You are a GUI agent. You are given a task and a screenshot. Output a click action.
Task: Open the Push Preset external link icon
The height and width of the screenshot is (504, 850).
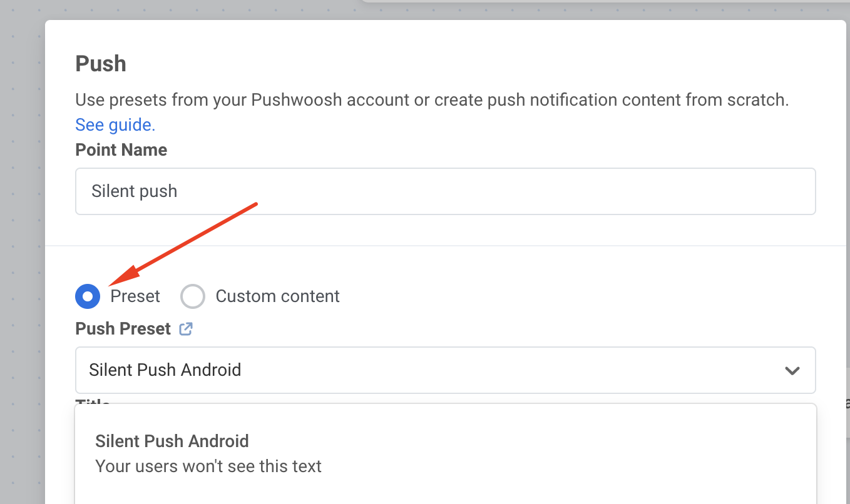186,329
